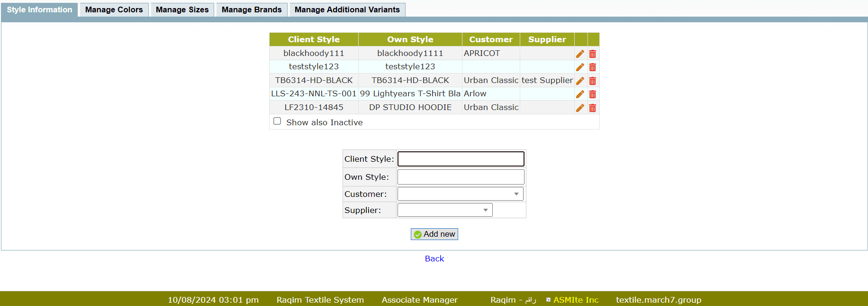Open the ASMIte Inc footer link

pos(576,300)
